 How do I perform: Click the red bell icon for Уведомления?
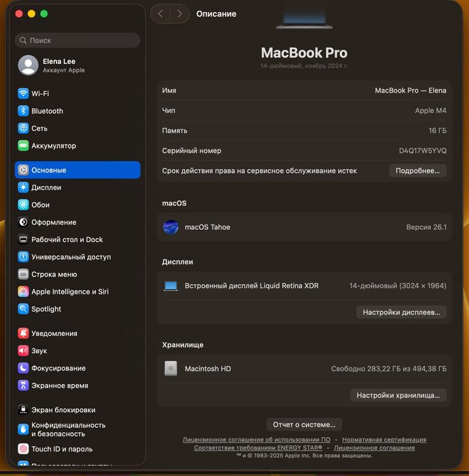pyautogui.click(x=23, y=333)
